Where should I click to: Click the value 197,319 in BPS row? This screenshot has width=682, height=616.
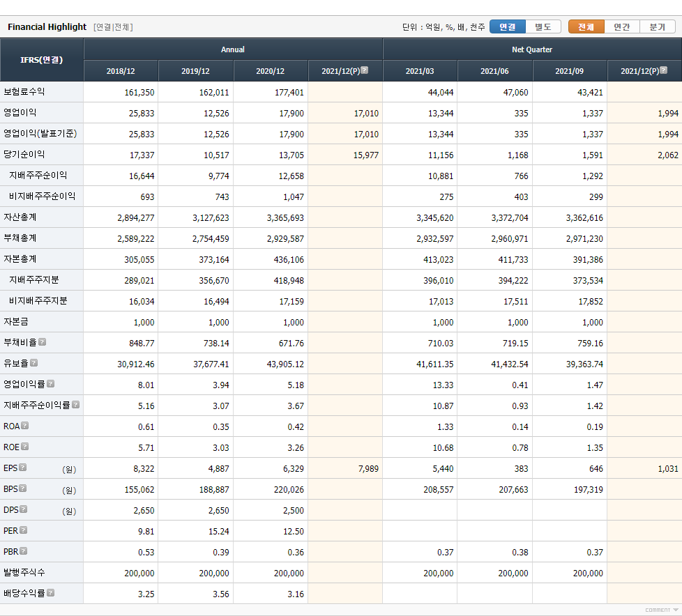(x=588, y=489)
